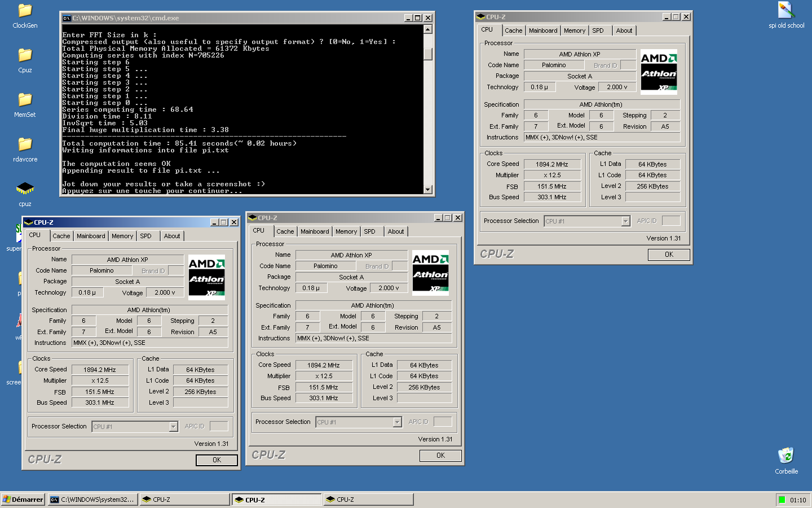Click cmd scrollbar down arrow
Screen dimensions: 812x508
coord(428,190)
